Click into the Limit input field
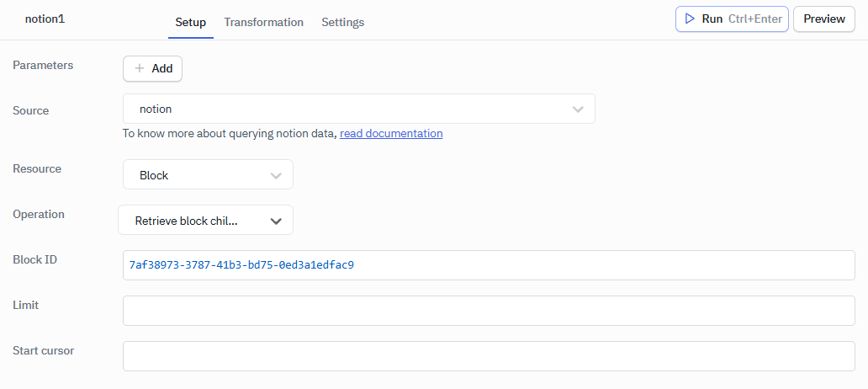The height and width of the screenshot is (389, 868). [x=488, y=311]
